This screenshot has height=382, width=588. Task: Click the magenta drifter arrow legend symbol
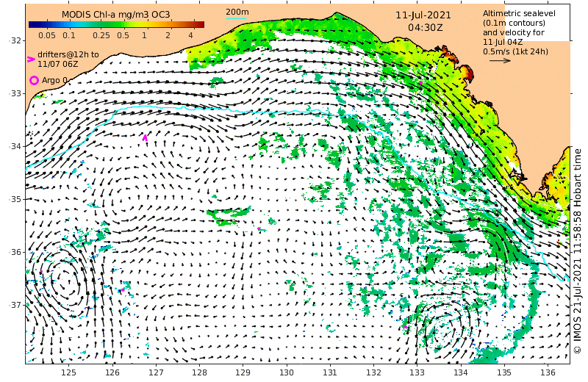(x=30, y=59)
